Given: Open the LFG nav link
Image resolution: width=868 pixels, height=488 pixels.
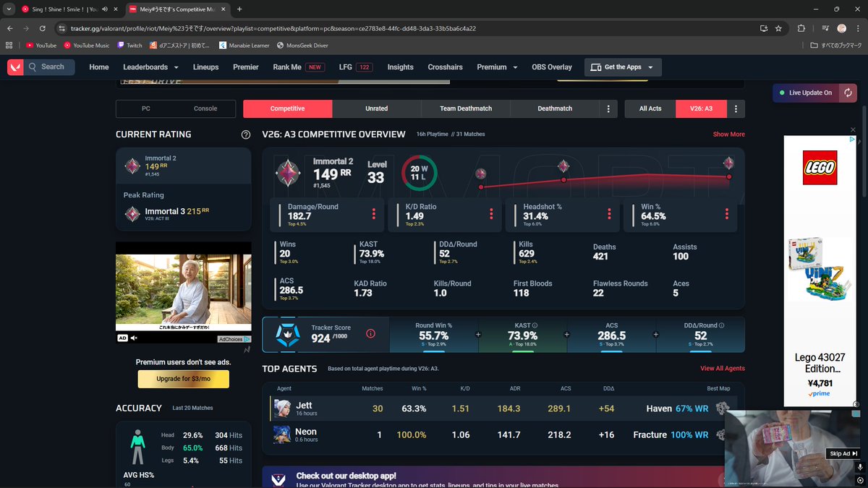Looking at the screenshot, I should (355, 67).
